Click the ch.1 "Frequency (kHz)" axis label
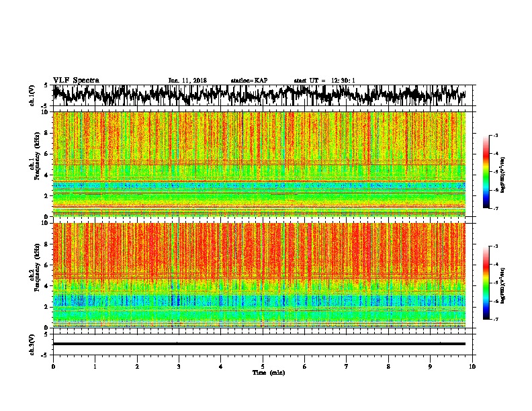The width and height of the screenshot is (532, 411). pyautogui.click(x=37, y=156)
